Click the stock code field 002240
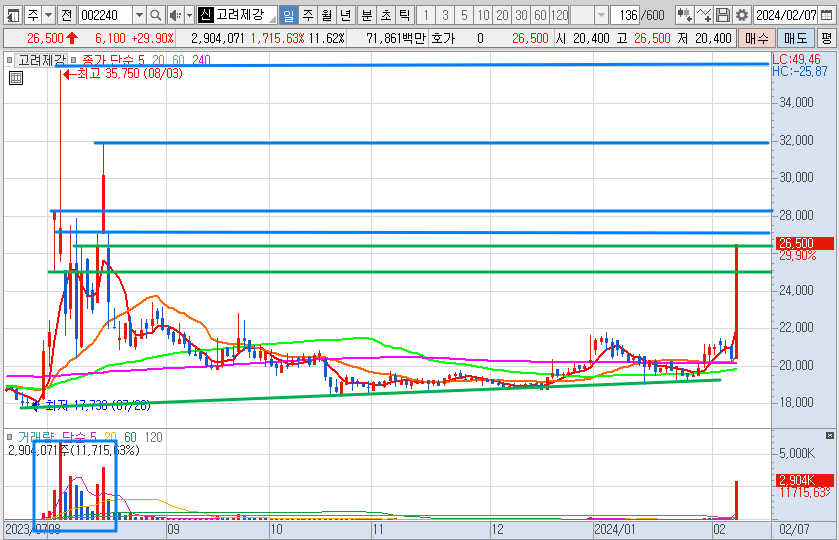The height and width of the screenshot is (540, 839). (x=105, y=15)
